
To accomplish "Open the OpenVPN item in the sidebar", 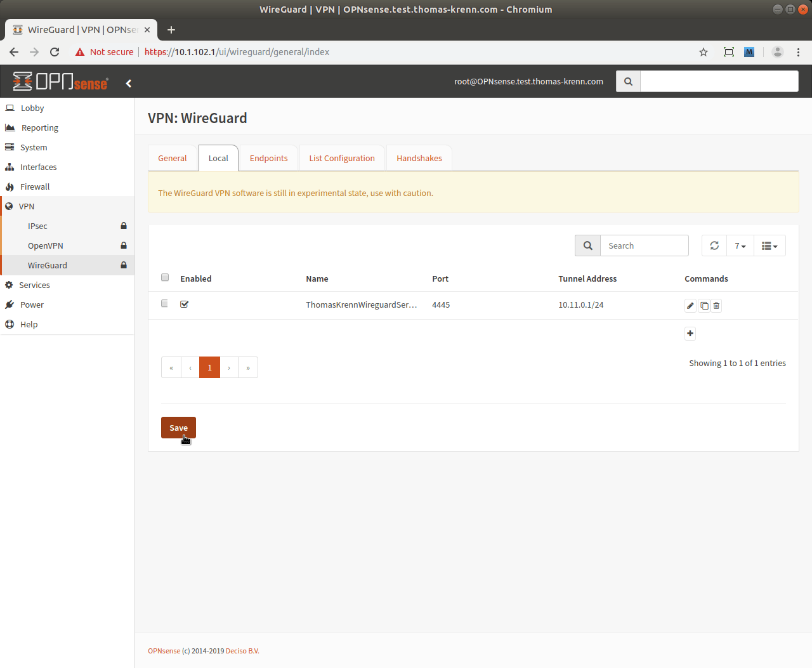I will coord(46,246).
